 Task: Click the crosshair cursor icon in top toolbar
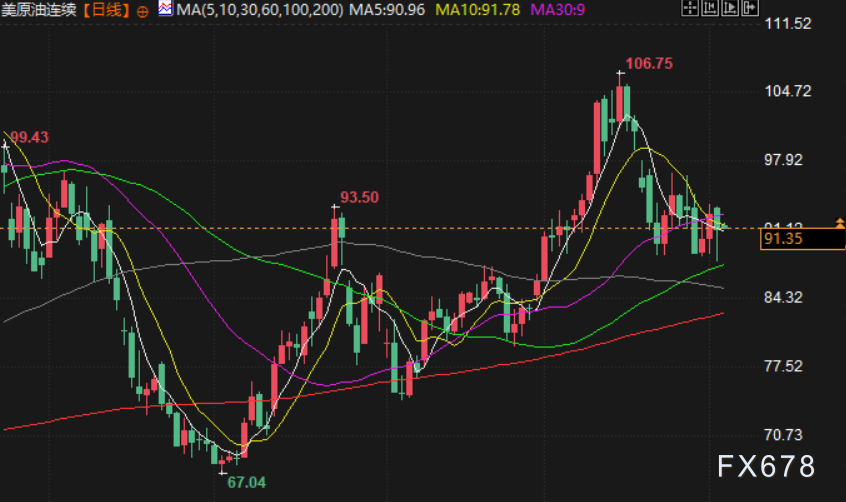coord(690,8)
